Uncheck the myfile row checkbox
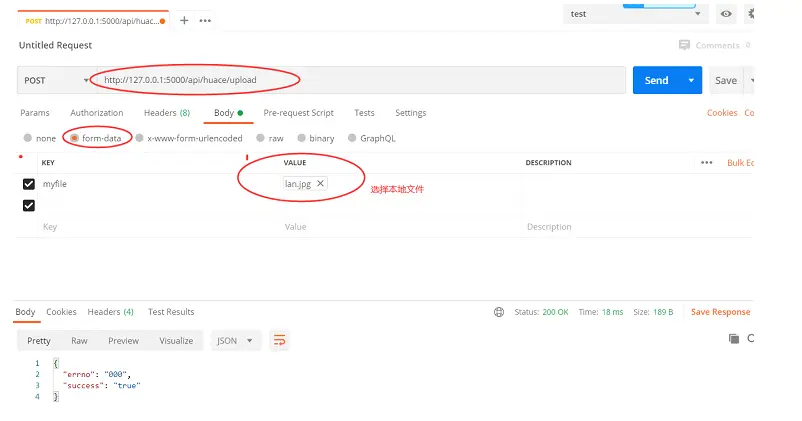 point(29,184)
